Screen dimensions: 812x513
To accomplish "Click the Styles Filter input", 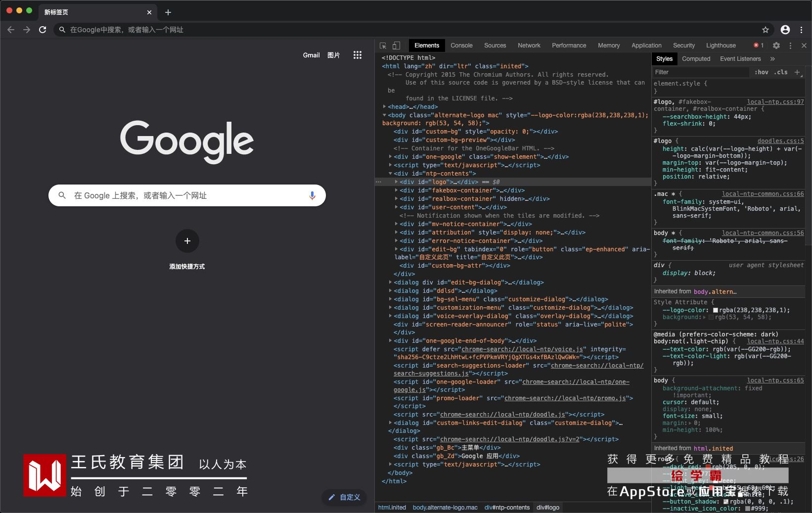I will [700, 72].
